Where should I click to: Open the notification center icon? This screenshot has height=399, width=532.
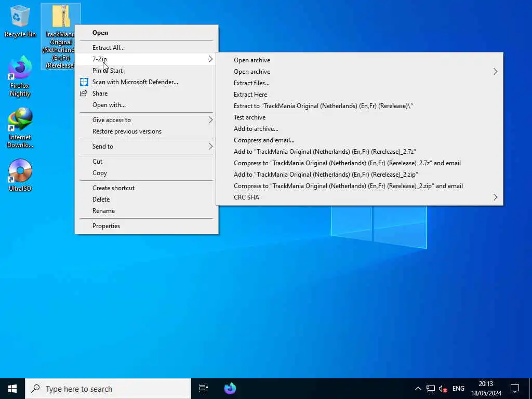click(x=515, y=389)
